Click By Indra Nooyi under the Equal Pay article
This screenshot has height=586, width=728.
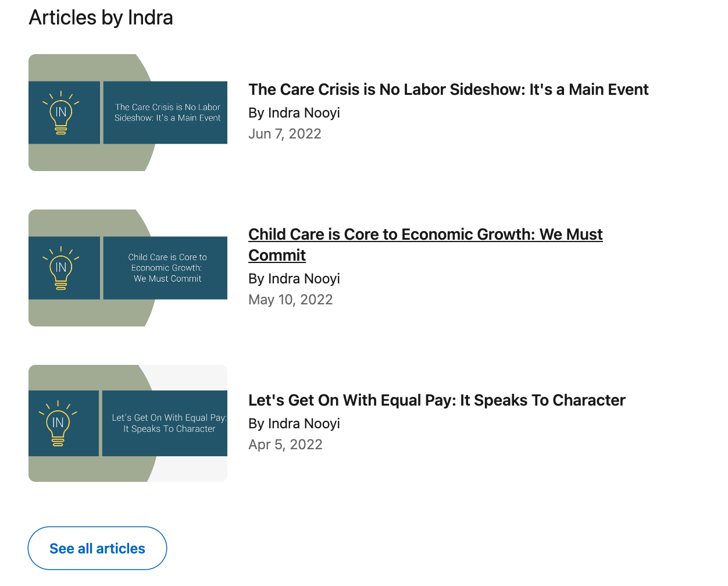(294, 424)
